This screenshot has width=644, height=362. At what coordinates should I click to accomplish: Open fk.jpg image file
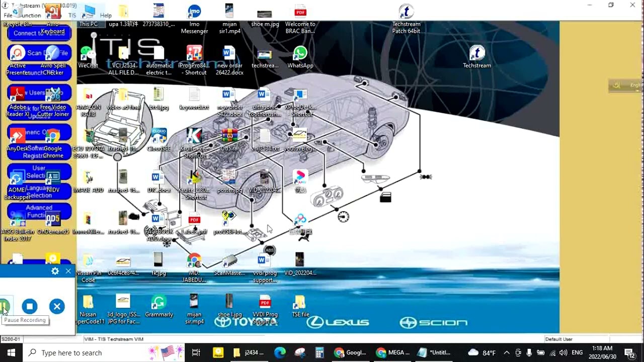pos(159,264)
